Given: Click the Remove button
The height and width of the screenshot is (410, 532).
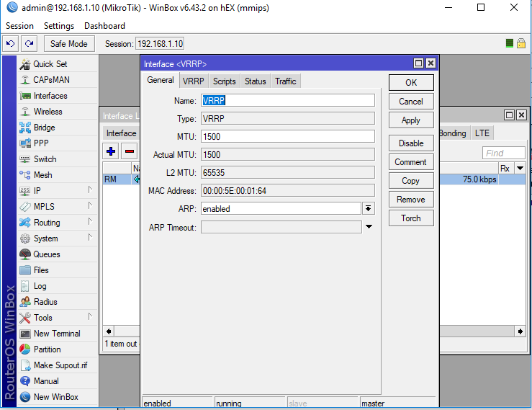Looking at the screenshot, I should [x=411, y=200].
